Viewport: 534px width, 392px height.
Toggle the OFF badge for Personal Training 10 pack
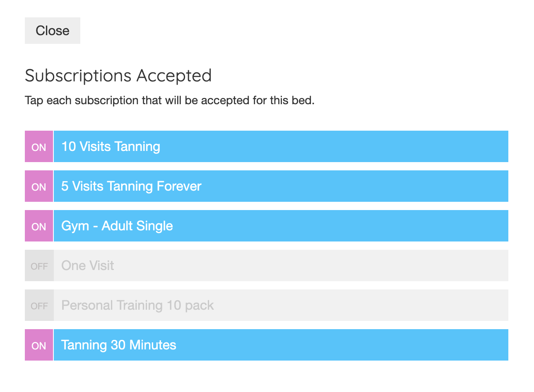pos(39,305)
